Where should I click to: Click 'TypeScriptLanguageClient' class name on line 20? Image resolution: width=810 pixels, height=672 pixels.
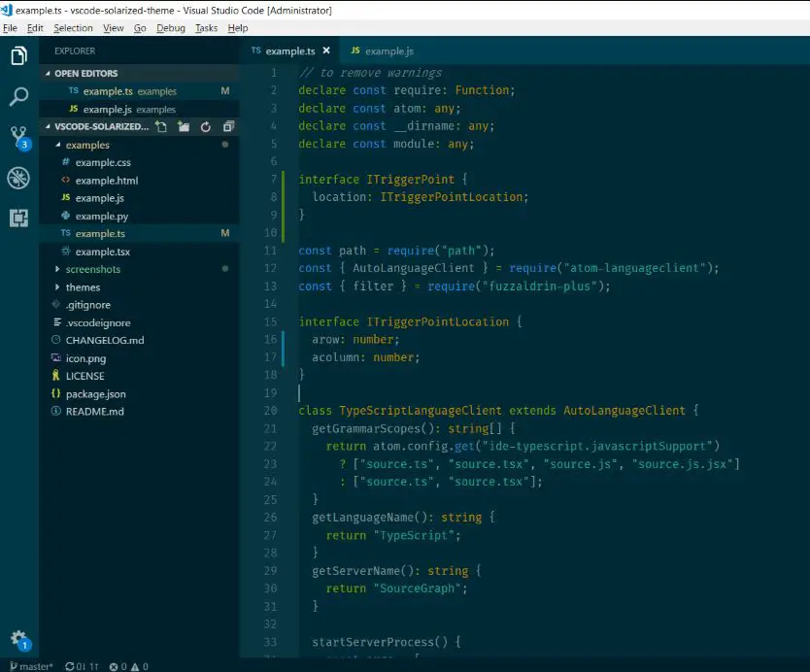pyautogui.click(x=420, y=411)
